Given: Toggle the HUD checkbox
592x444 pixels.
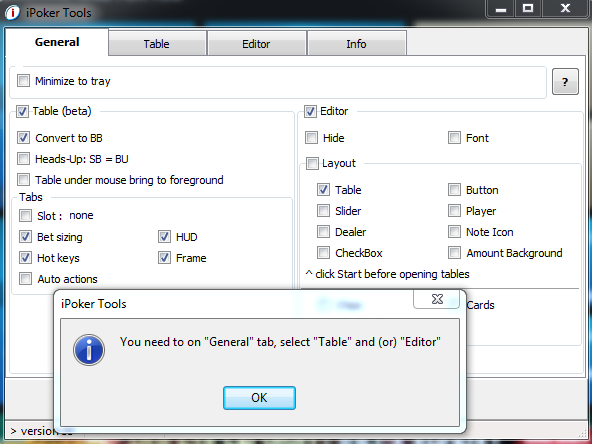Looking at the screenshot, I should tap(164, 237).
